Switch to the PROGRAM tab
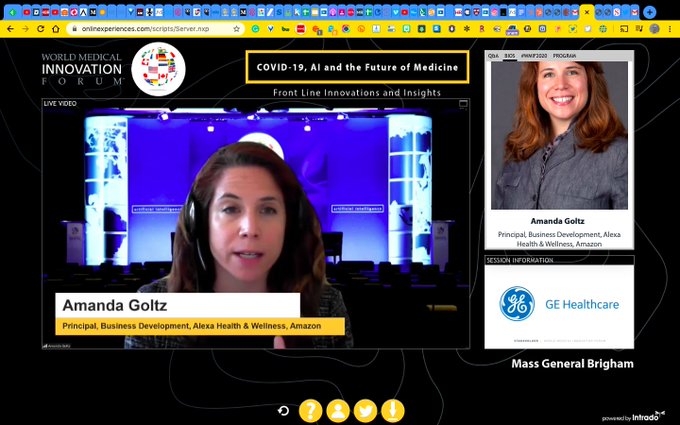Image resolution: width=680 pixels, height=425 pixels. (564, 56)
